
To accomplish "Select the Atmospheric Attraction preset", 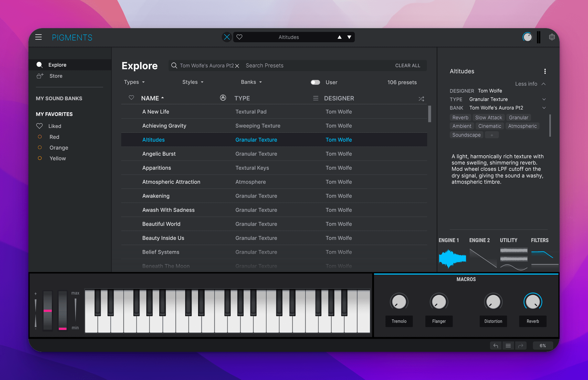I will click(274, 182).
